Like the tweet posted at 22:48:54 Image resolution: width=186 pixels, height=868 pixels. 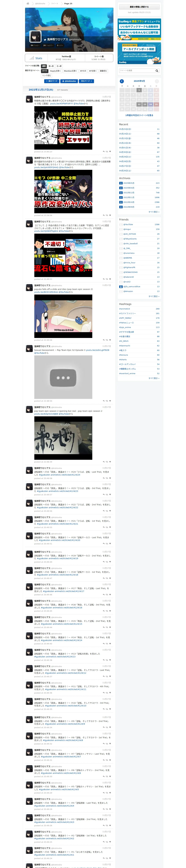(x=110, y=401)
